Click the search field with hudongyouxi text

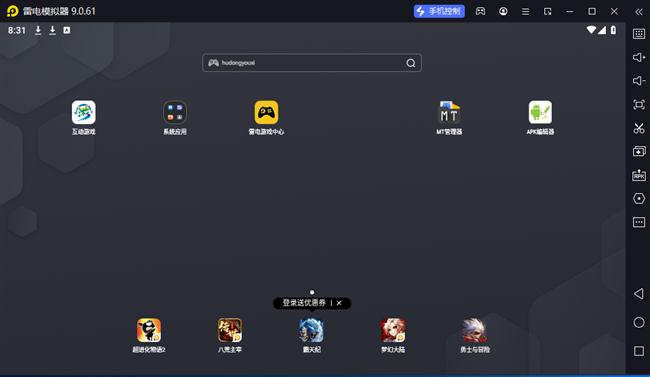312,63
